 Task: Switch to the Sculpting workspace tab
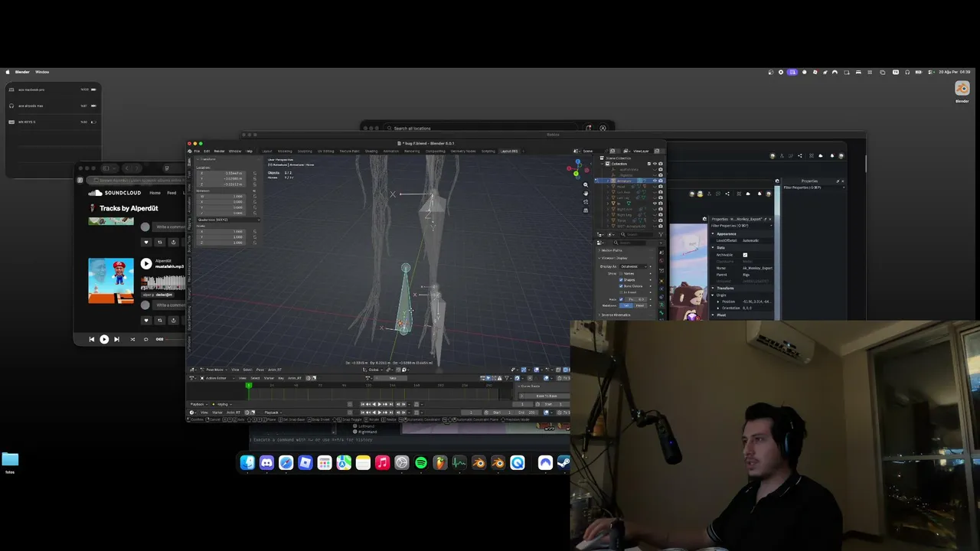[x=305, y=151]
